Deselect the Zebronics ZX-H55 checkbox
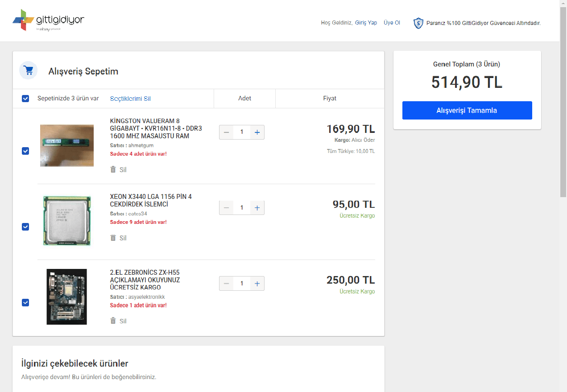 [25, 303]
